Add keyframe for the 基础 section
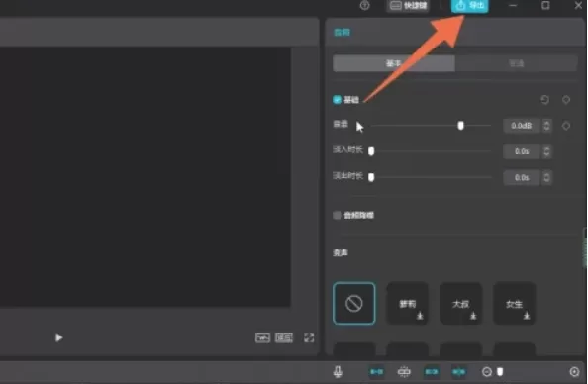 (566, 100)
